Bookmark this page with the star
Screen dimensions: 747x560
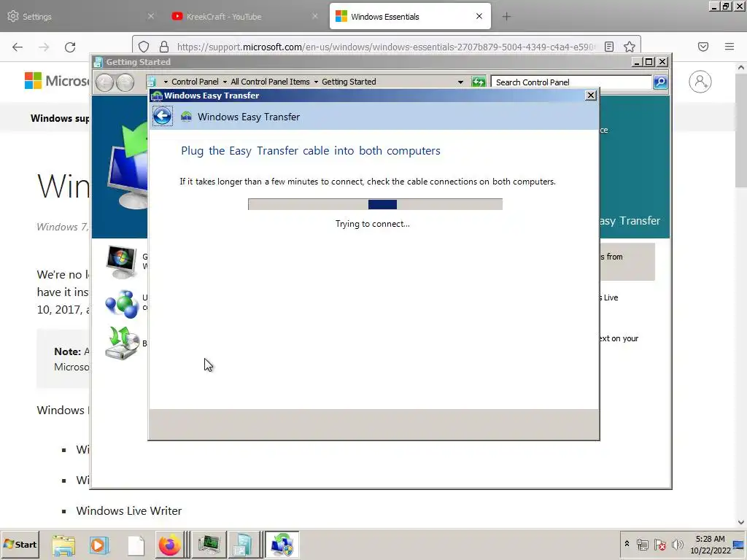pos(630,47)
